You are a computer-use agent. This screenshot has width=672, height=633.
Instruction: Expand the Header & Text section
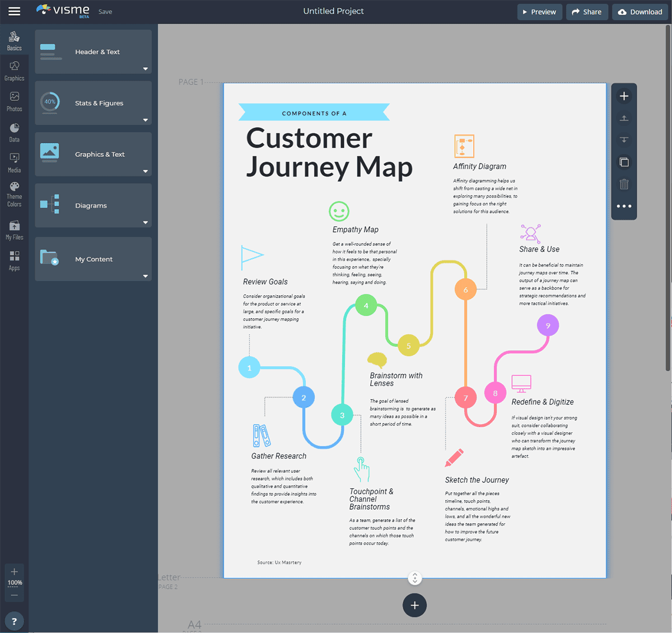pyautogui.click(x=145, y=68)
